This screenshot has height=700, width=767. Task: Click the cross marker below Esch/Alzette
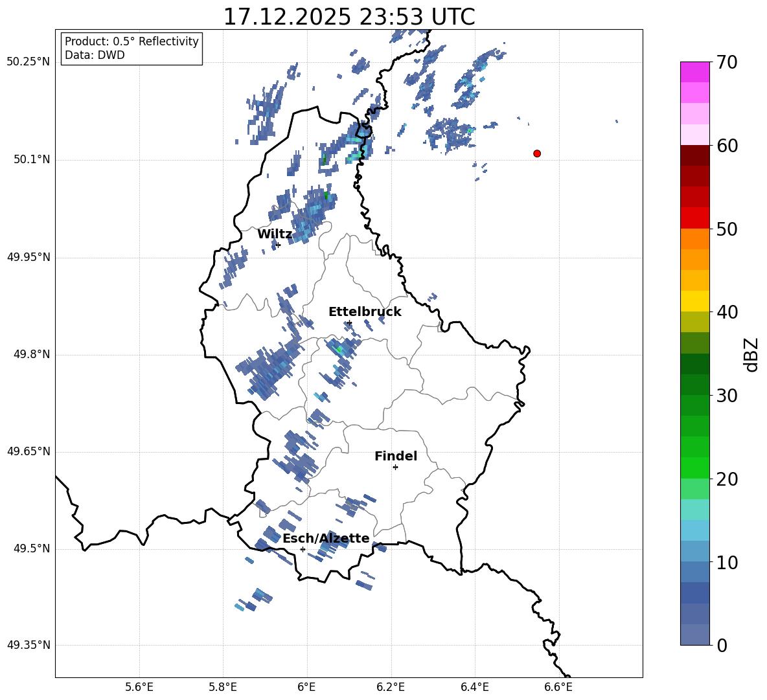click(x=303, y=549)
